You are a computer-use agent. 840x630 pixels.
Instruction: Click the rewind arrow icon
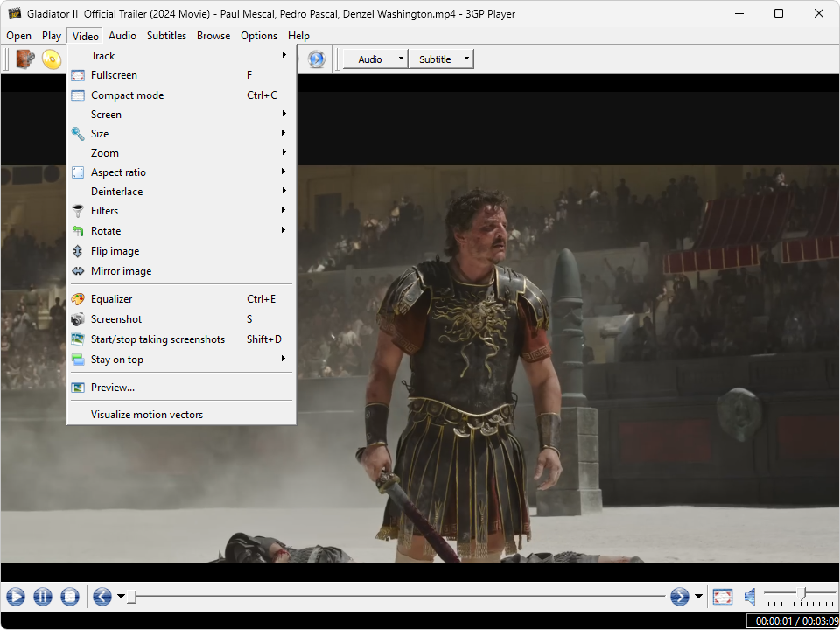point(101,597)
